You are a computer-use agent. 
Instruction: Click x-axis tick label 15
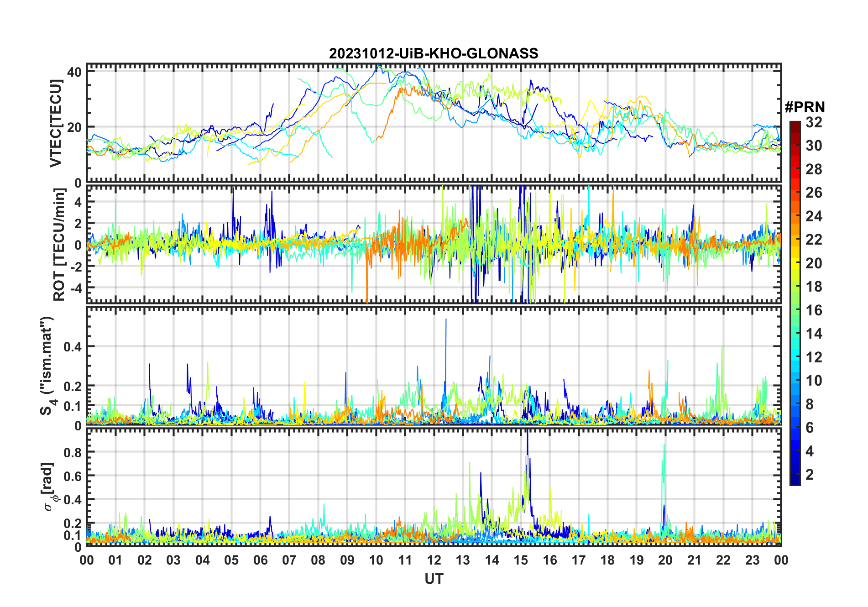(x=521, y=560)
